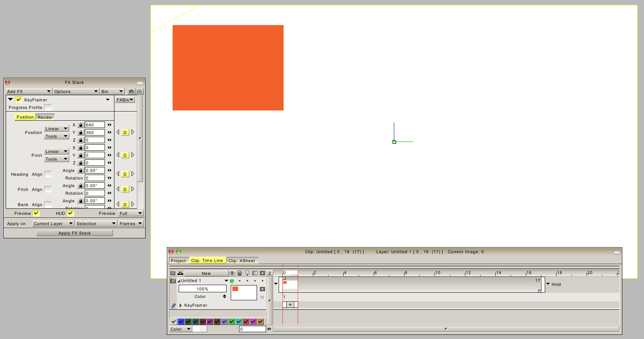Viewport: 644px width, 339px height.
Task: Toggle the blue color group checkbox
Action: 181,322
